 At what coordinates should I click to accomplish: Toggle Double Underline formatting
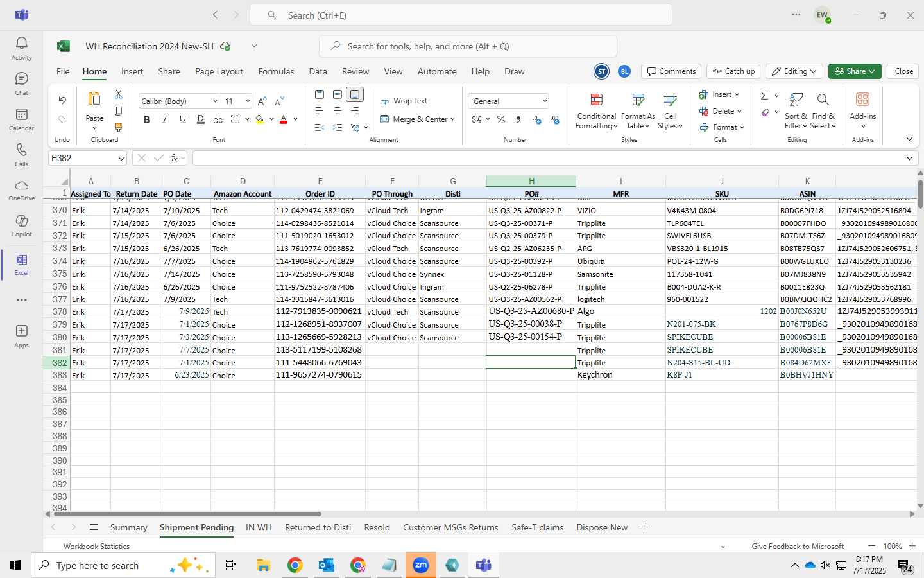click(x=200, y=119)
